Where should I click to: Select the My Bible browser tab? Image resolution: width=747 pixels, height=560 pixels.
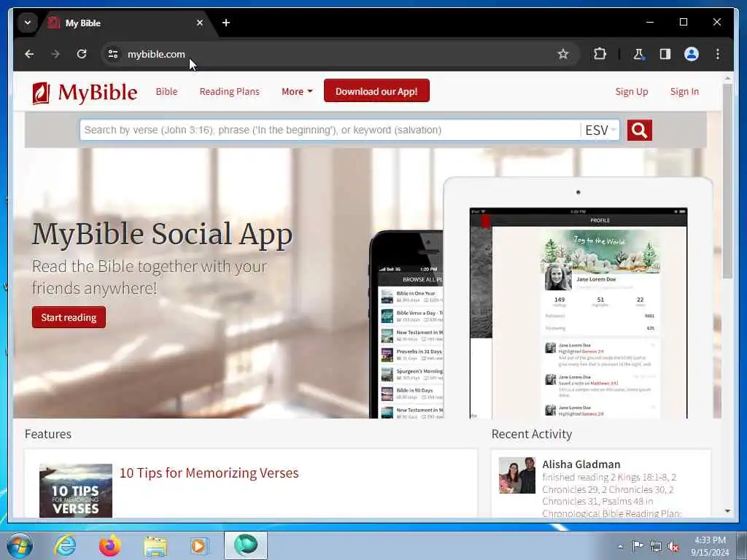(124, 23)
